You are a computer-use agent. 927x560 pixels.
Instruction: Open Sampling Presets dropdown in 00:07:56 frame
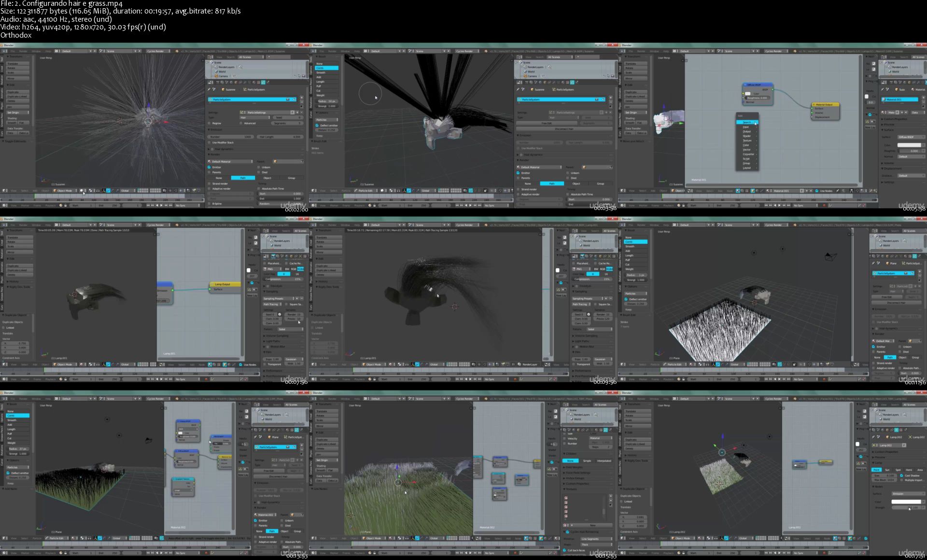279,298
